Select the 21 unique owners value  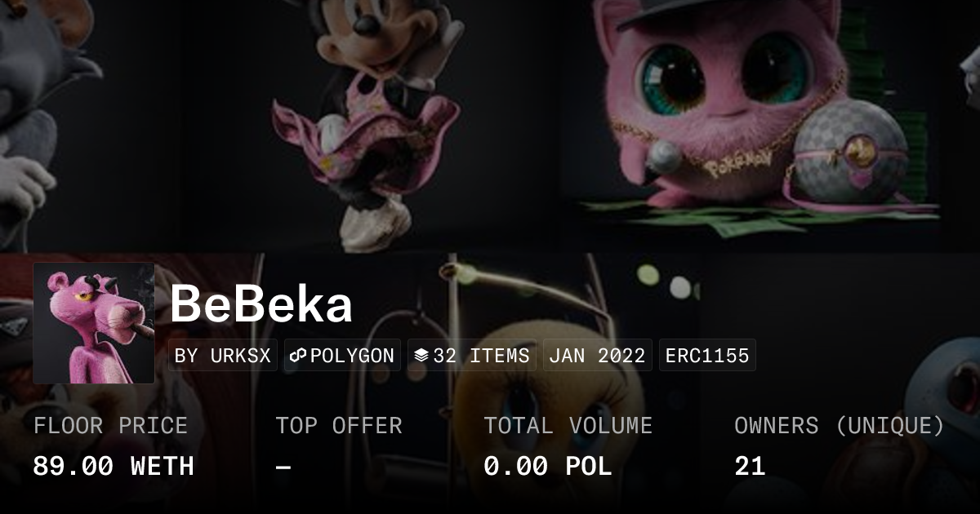click(750, 467)
